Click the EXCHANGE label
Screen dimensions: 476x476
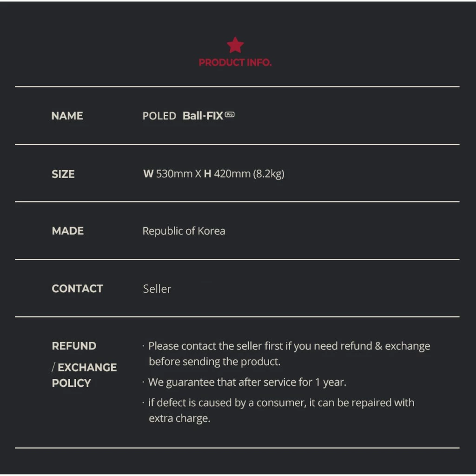87,367
